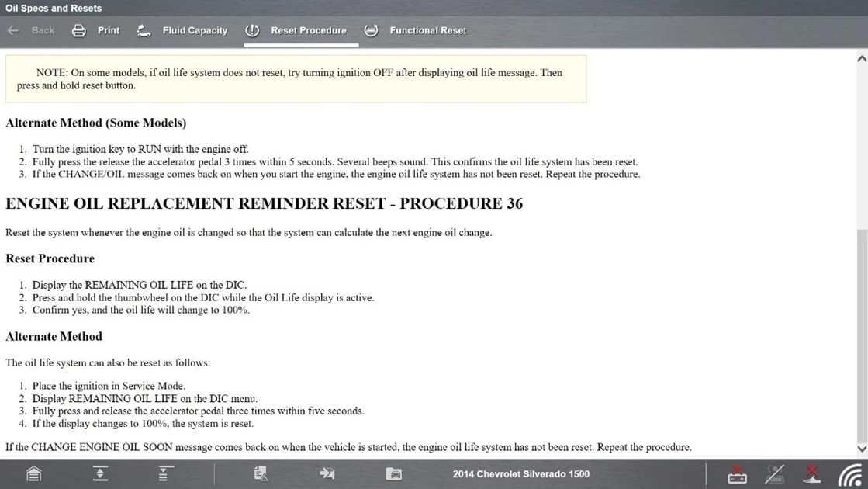Click the vertical scrollbar thumb
The image size is (868, 489).
861,334
